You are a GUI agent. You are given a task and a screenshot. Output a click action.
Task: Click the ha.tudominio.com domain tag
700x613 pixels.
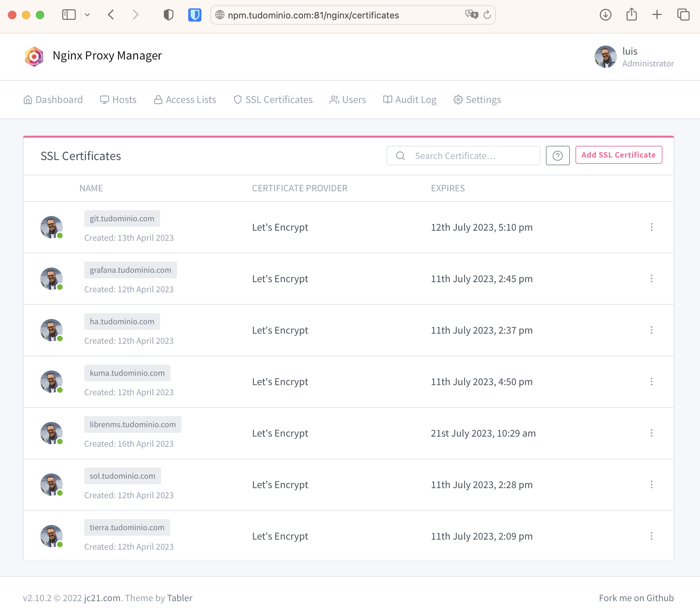pyautogui.click(x=122, y=321)
